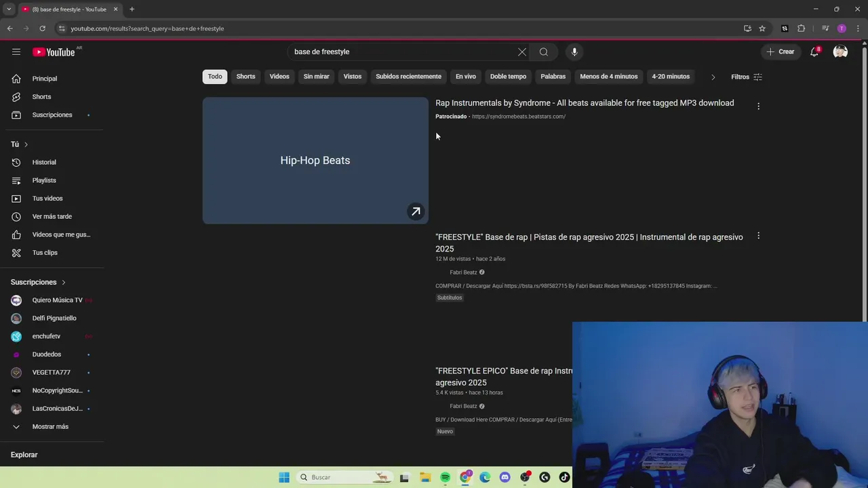Open a new browser tab
The height and width of the screenshot is (488, 868).
pyautogui.click(x=132, y=9)
